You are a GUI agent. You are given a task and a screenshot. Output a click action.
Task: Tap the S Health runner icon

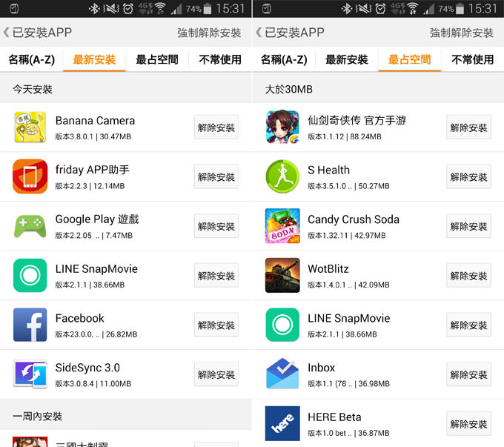coord(282,176)
